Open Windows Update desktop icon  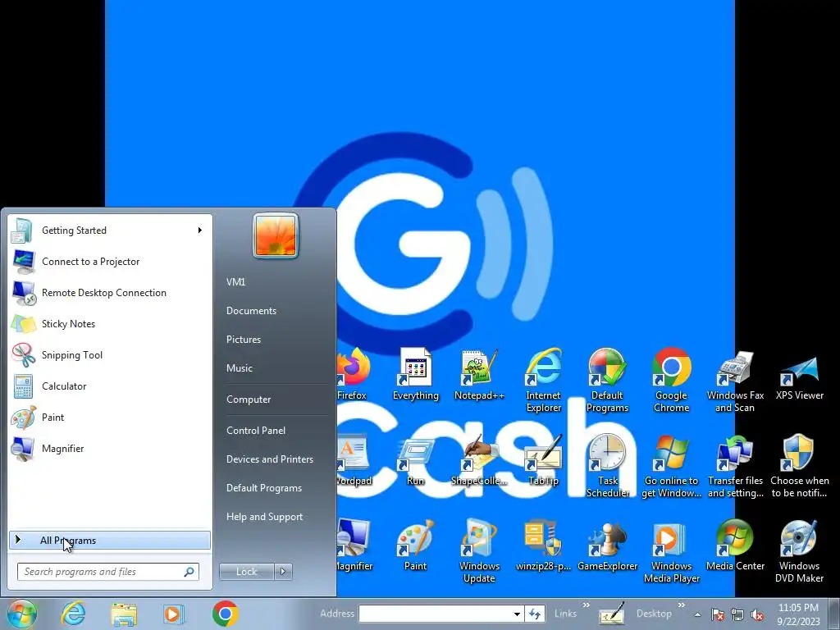coord(479,550)
